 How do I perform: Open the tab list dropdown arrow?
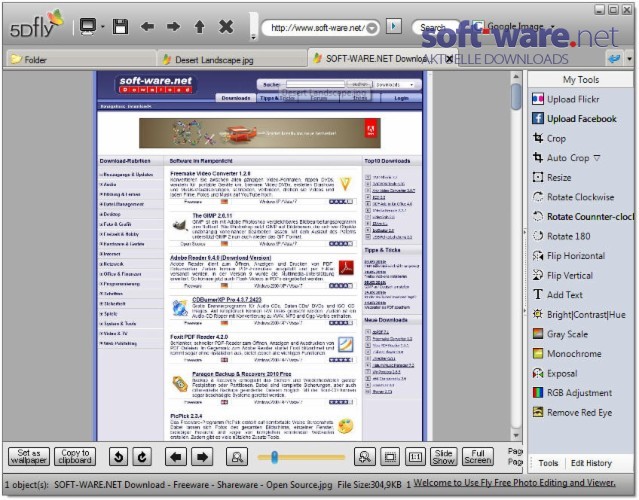pos(630,59)
